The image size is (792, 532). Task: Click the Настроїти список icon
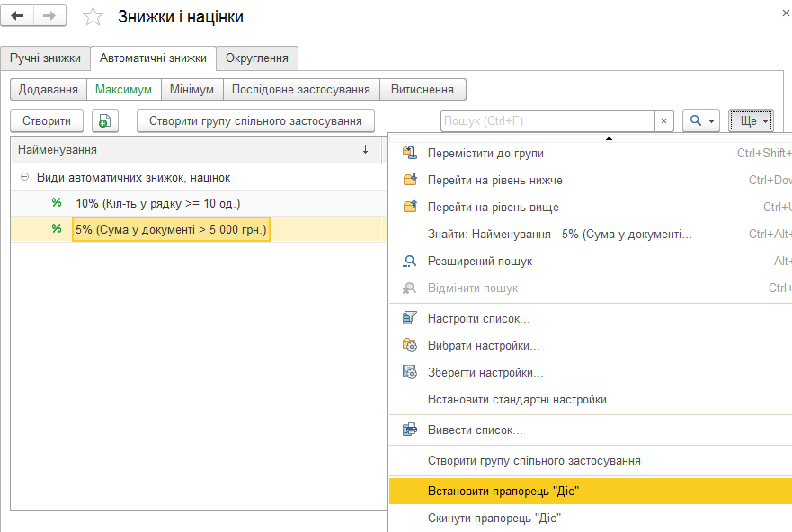(x=410, y=318)
